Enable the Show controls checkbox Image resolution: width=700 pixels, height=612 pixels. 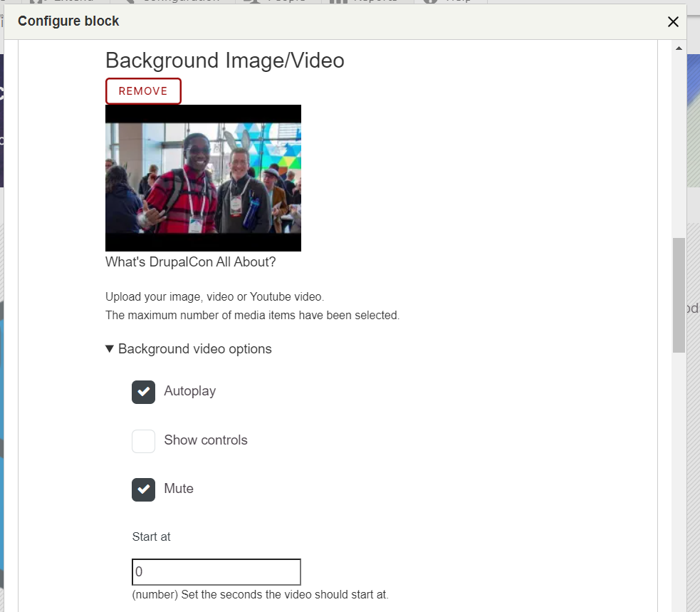[x=143, y=441]
